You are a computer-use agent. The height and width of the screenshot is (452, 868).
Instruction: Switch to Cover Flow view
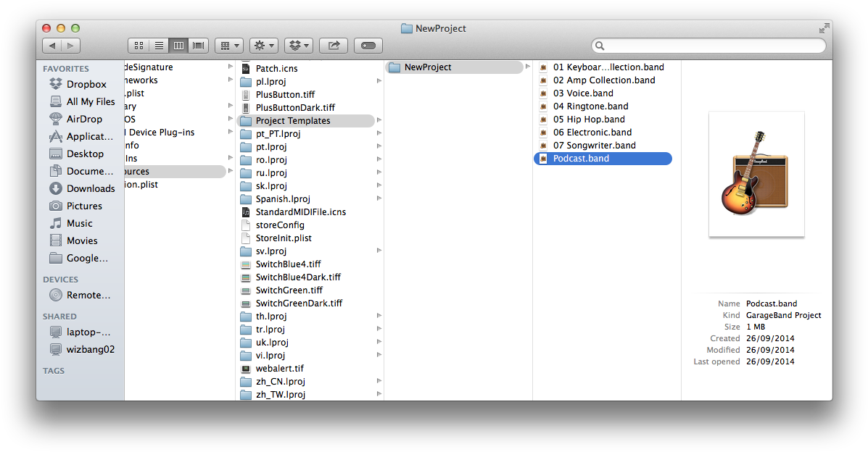point(198,46)
